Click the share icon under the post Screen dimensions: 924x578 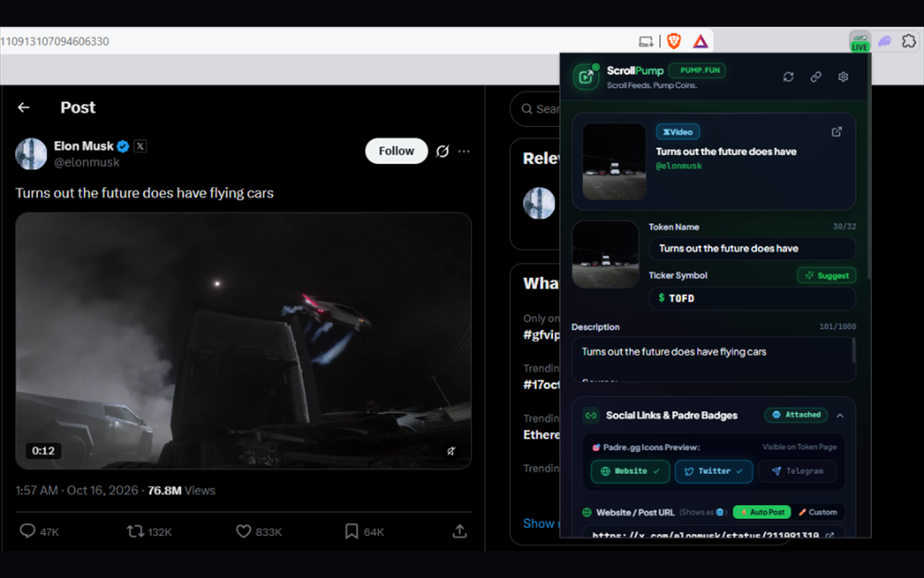459,532
